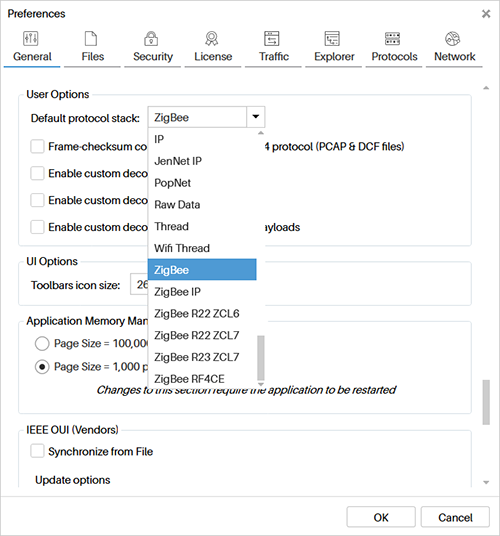Switch to the Files tab label
The image size is (500, 536).
(93, 56)
